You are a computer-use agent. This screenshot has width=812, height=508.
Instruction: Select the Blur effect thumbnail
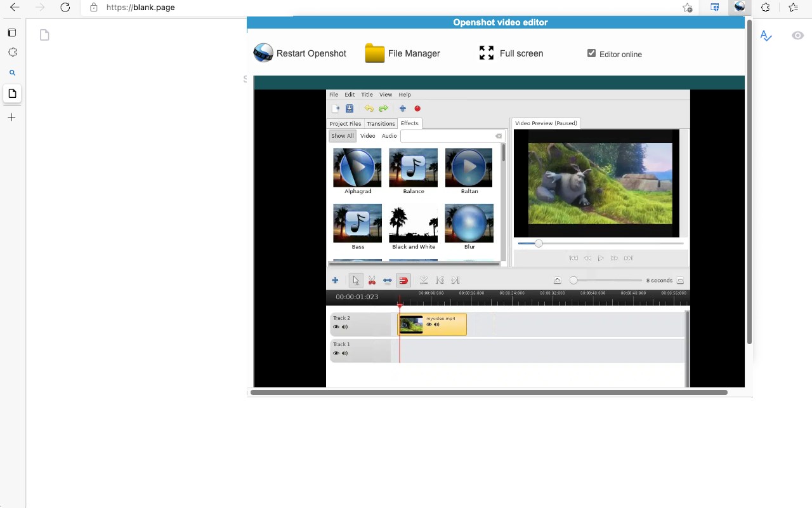(469, 224)
